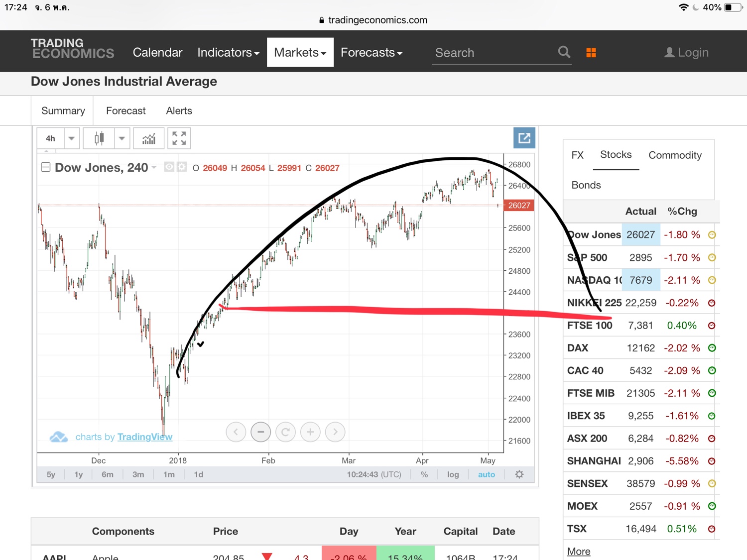747x560 pixels.
Task: Click the clock icon in NIKKEI 225 row
Action: click(712, 303)
